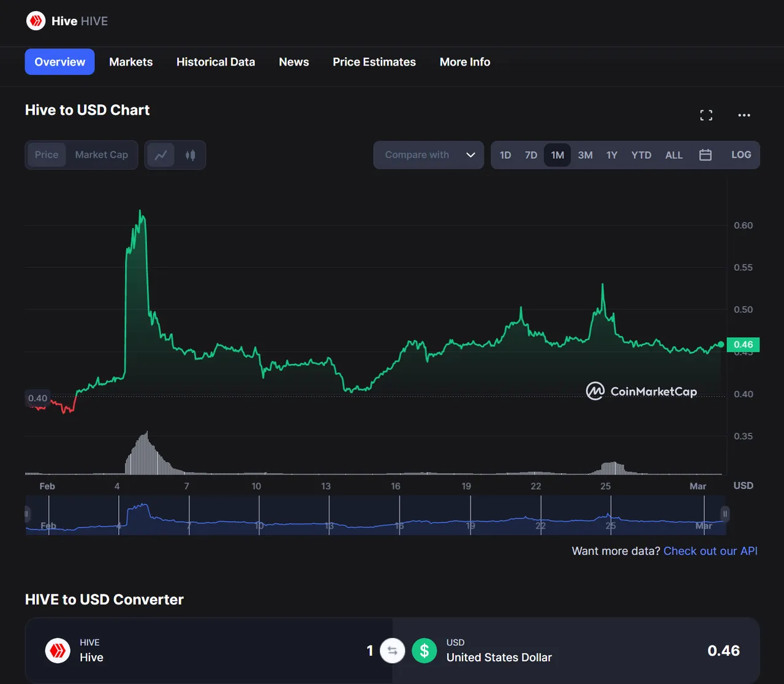Click the Hive to USD Chart heading
This screenshot has width=784, height=684.
88,110
